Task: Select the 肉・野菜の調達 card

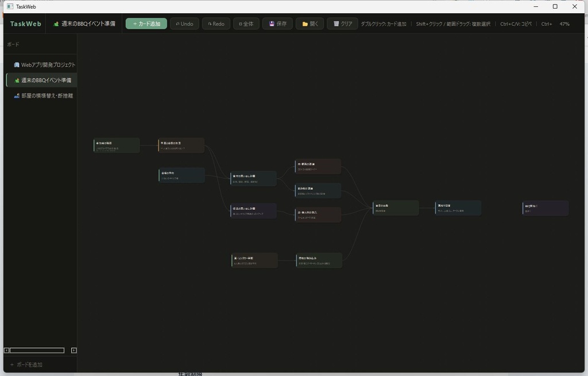Action: [318, 166]
